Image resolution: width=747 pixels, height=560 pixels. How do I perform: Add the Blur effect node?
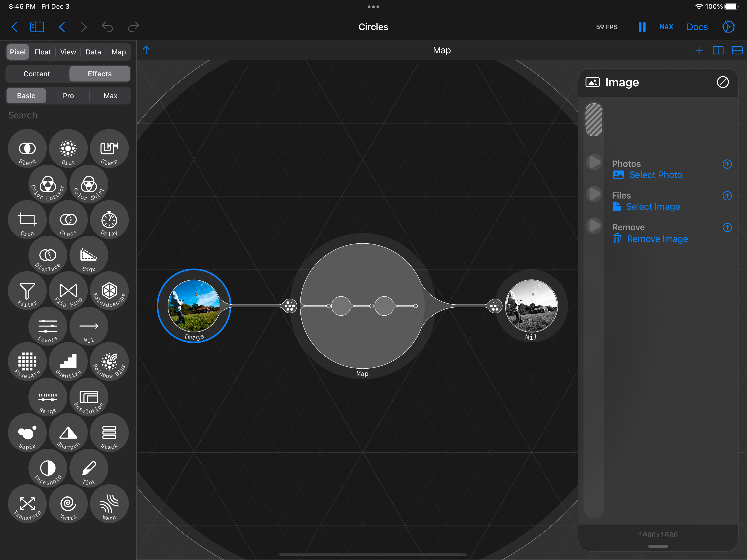pos(68,149)
